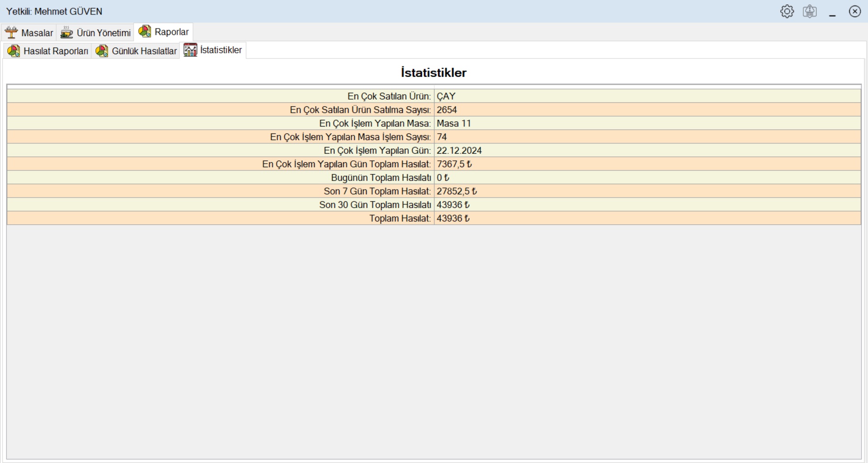Screen dimensions: 868x463
Task: Go to the Hasılat Raporları sub-tab
Action: 56,51
